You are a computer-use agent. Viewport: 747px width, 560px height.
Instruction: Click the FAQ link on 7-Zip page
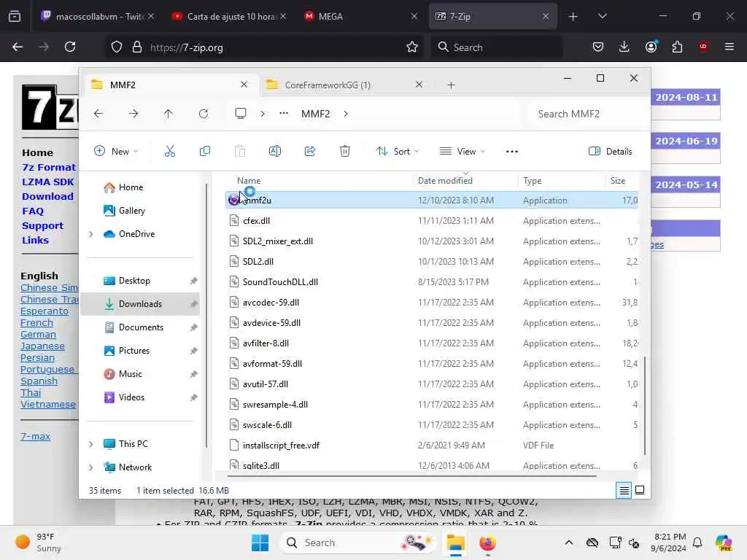click(x=32, y=211)
